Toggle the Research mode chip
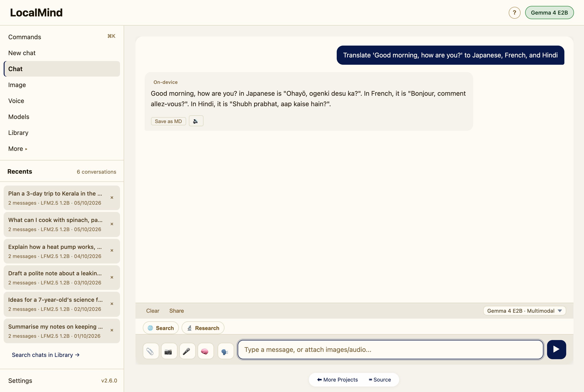Image resolution: width=584 pixels, height=392 pixels. point(203,328)
